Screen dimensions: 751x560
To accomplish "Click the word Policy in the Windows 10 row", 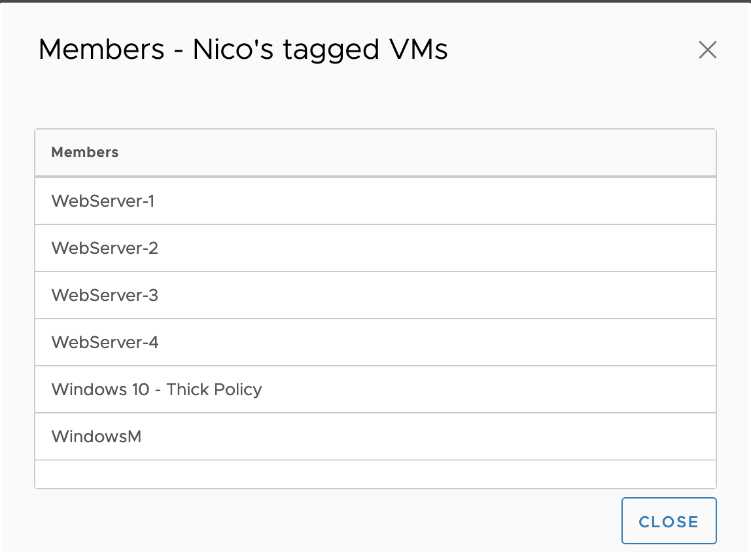I will 237,390.
